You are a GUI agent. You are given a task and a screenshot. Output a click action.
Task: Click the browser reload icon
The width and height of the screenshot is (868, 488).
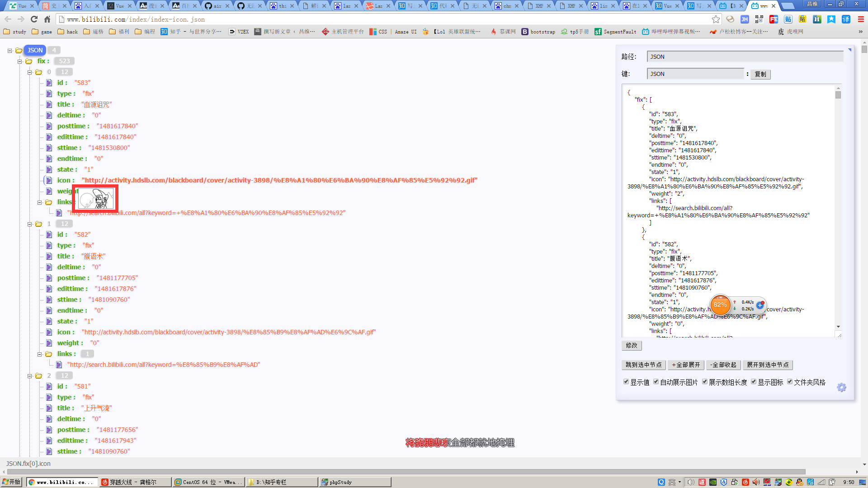34,19
